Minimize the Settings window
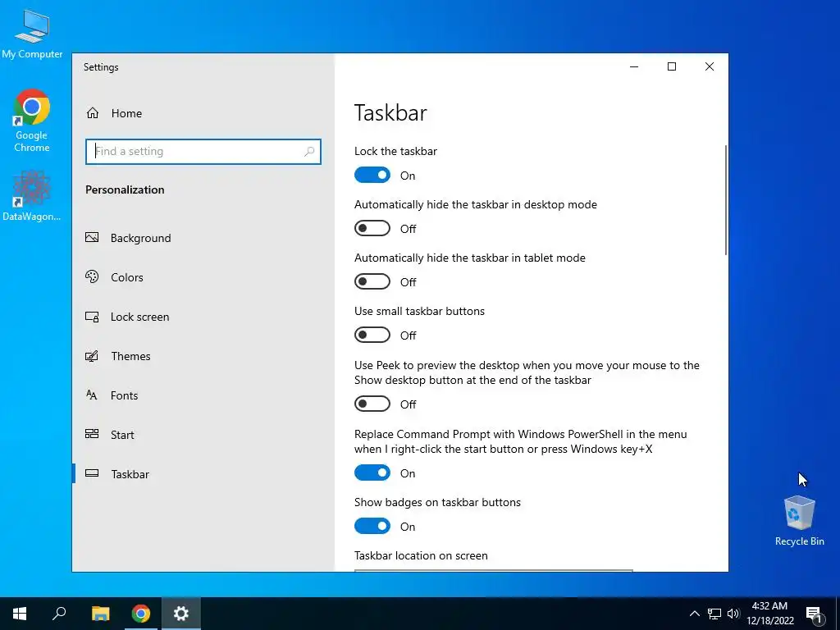The height and width of the screenshot is (630, 840). [634, 66]
